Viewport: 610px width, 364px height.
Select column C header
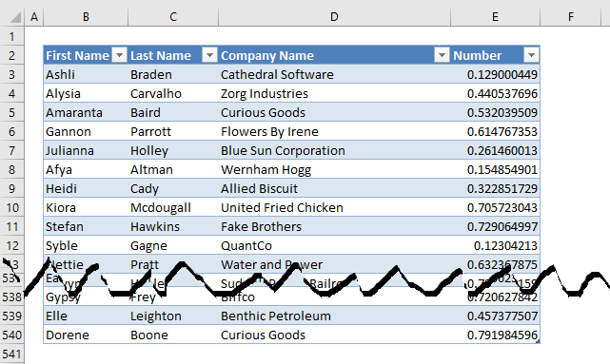[173, 17]
